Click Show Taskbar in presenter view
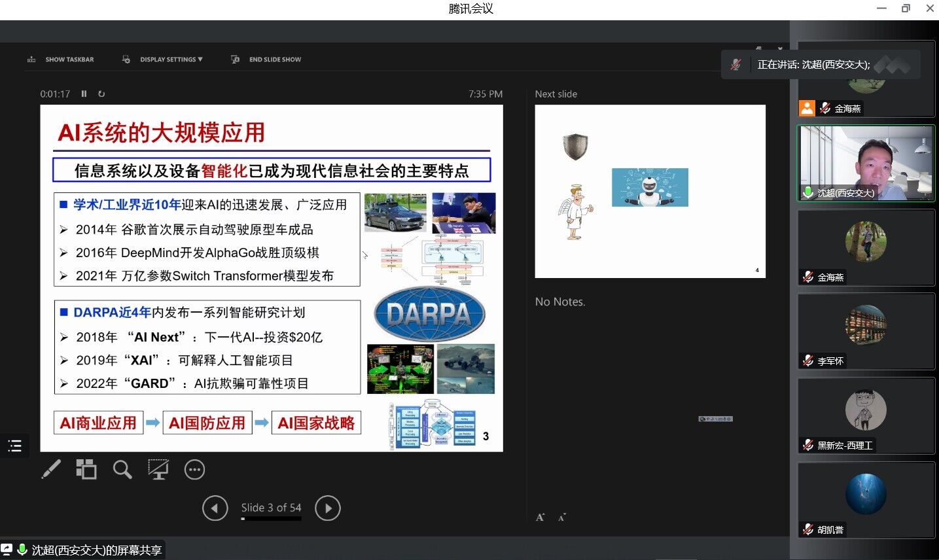Viewport: 939px width, 560px height. tap(61, 60)
